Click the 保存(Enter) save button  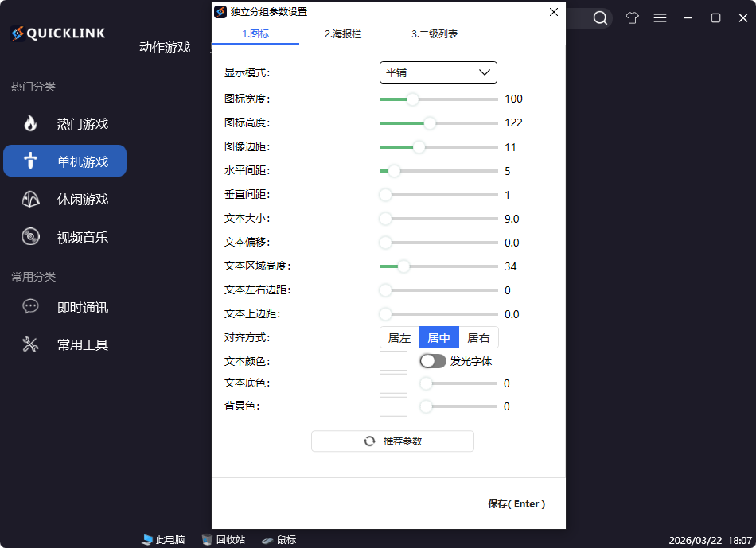pos(518,503)
